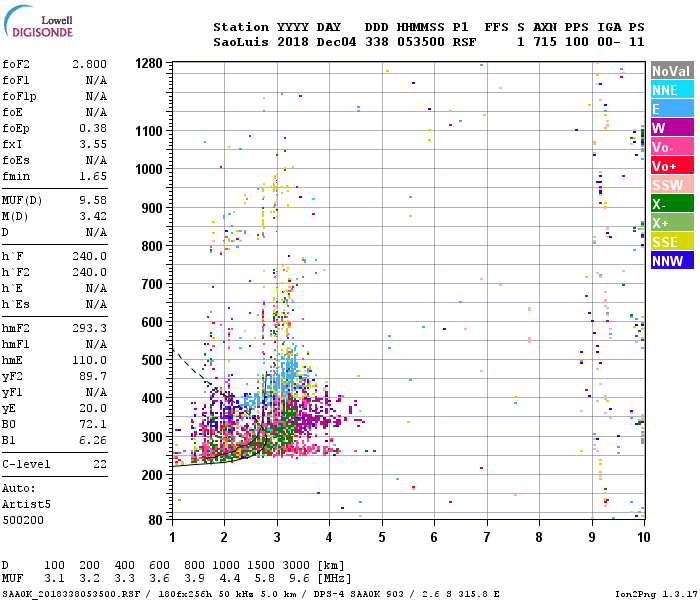Click the yE value 20.0
This screenshot has width=700, height=600.
(x=93, y=409)
